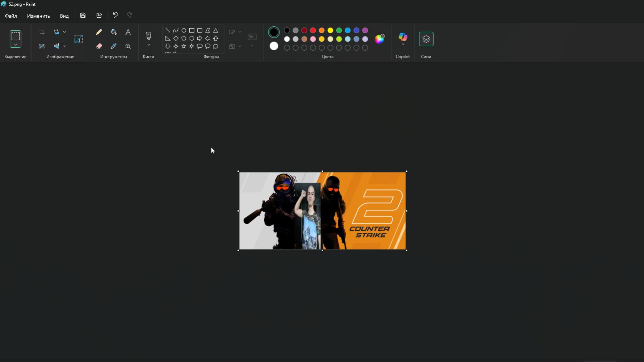Pick the red color swatch
This screenshot has width=644, height=362.
[313, 30]
